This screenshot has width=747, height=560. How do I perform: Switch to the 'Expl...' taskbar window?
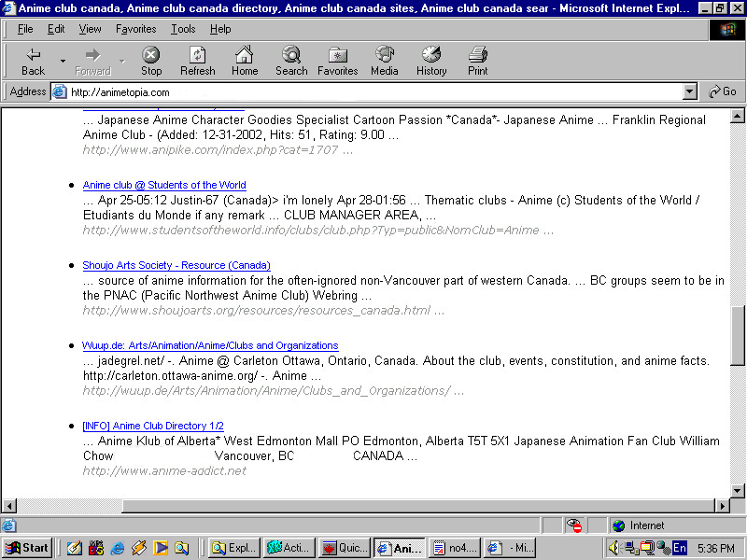coord(234,548)
